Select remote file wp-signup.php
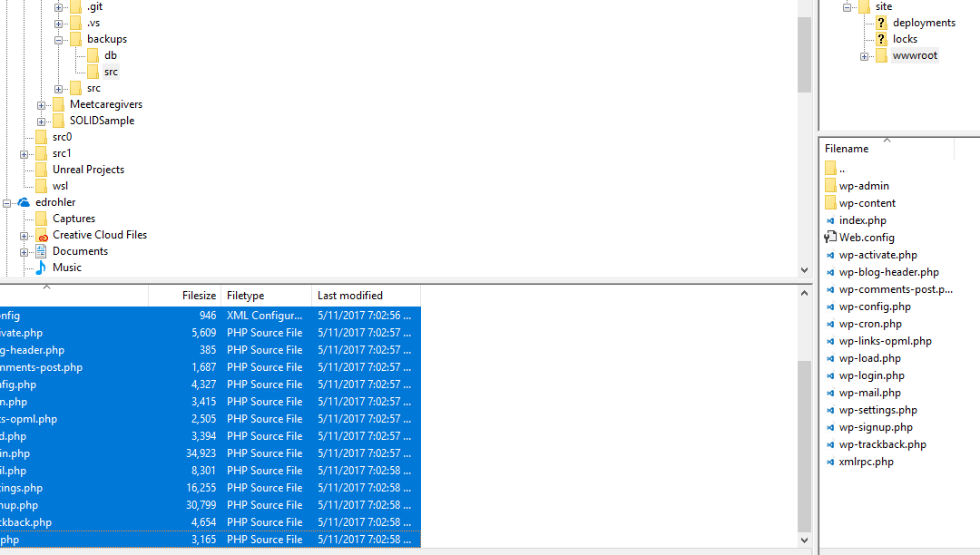Image resolution: width=980 pixels, height=555 pixels. click(876, 427)
